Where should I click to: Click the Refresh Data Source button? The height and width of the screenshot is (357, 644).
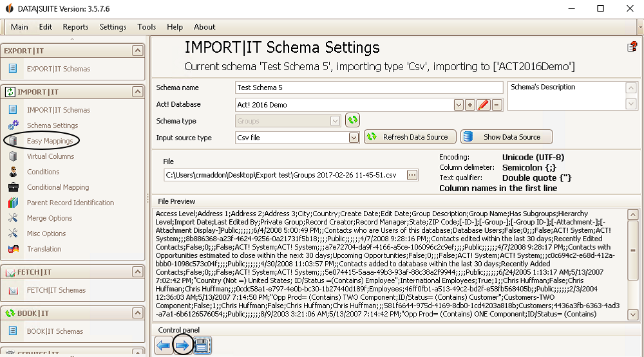[x=410, y=137]
